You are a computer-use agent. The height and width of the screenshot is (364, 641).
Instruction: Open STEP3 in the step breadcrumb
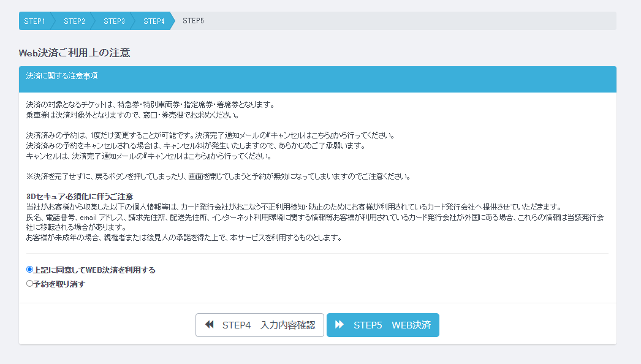coord(114,21)
